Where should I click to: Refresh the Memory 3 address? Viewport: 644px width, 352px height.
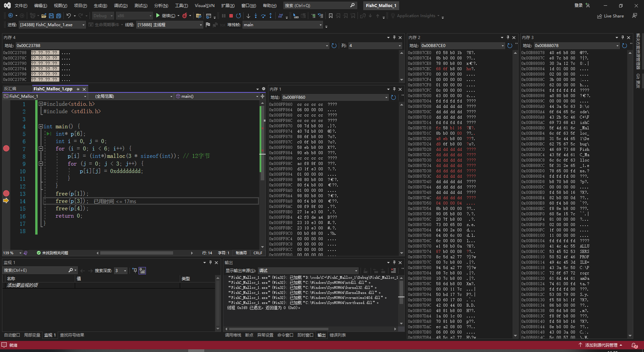624,46
